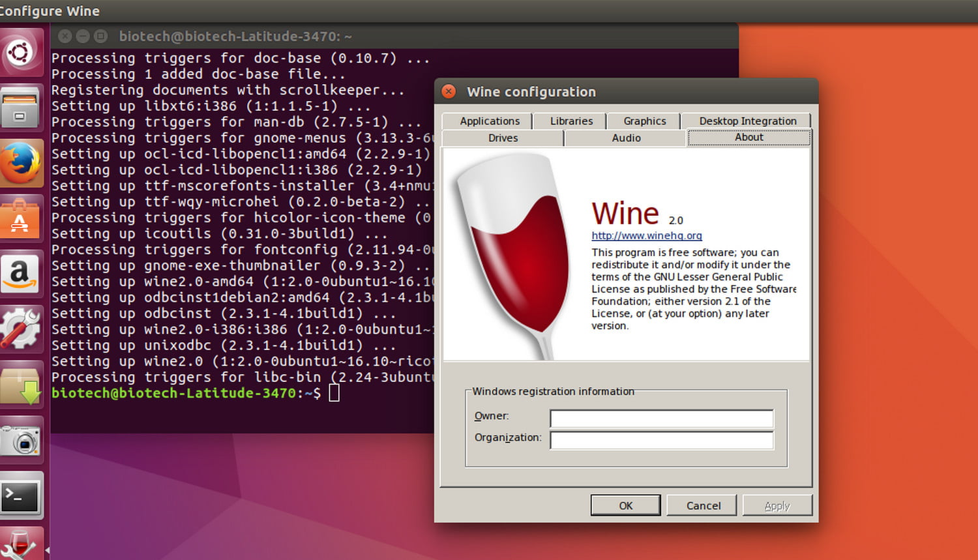978x560 pixels.
Task: Click the Wine glass launcher icon
Action: pos(22,544)
